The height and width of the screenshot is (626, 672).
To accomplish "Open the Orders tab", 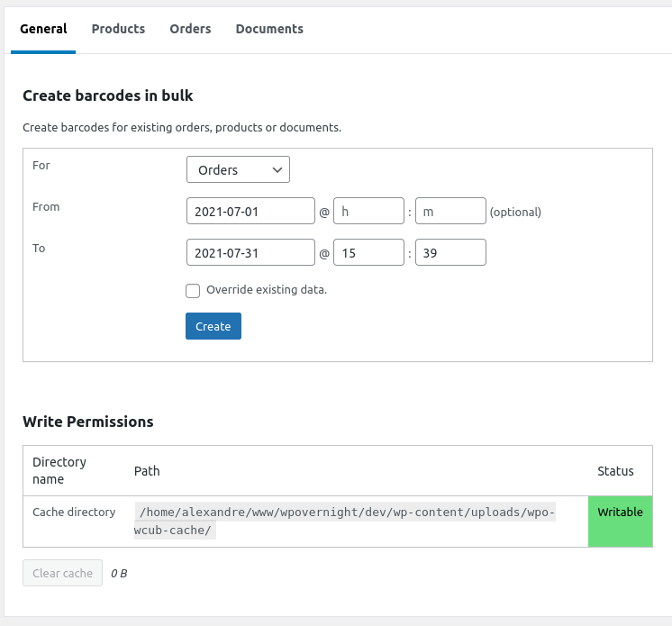I will click(190, 29).
